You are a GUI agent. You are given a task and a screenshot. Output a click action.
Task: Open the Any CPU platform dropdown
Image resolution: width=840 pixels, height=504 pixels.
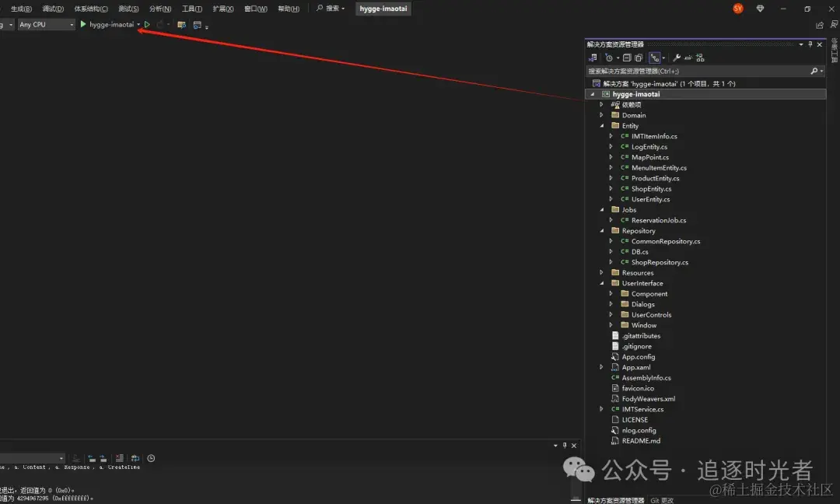coord(46,25)
